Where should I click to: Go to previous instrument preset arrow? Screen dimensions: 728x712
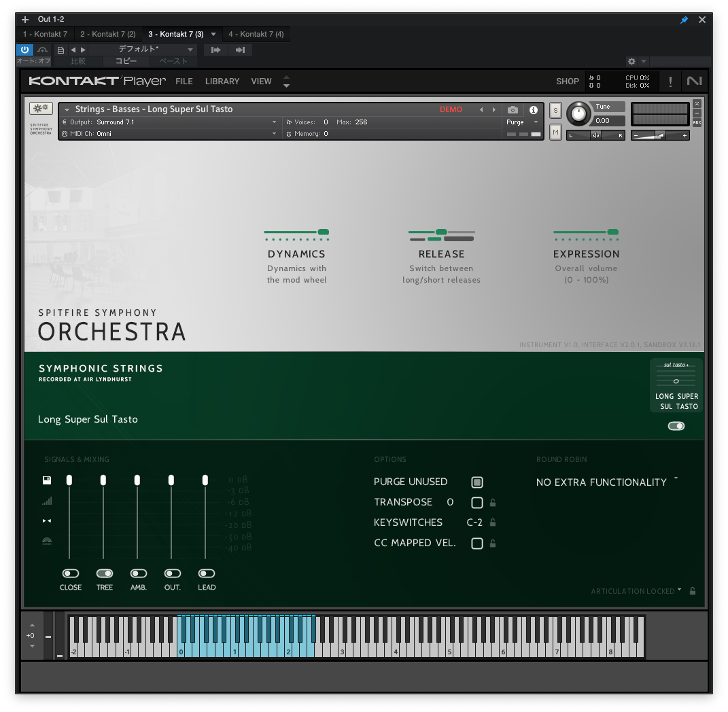tap(481, 109)
